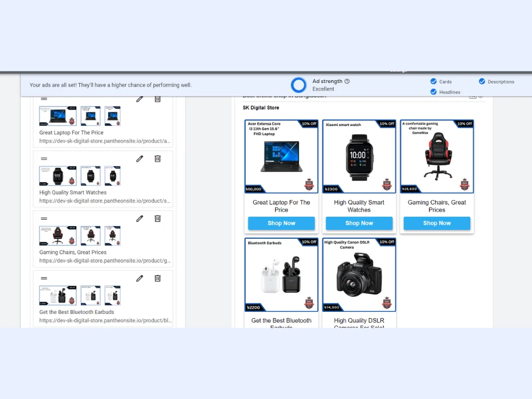The width and height of the screenshot is (532, 399).
Task: Select the large landscape earbuds thumbnail
Action: (x=57, y=295)
